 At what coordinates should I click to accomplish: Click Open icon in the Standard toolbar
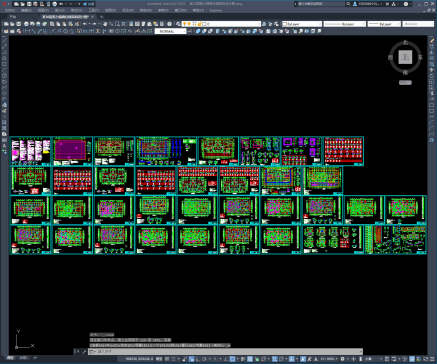coord(12,24)
